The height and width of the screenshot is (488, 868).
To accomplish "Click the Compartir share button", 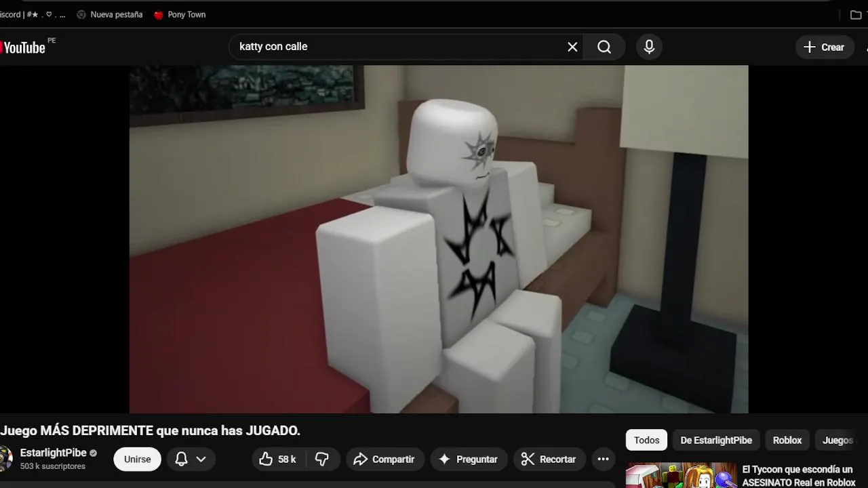I will 384,459.
